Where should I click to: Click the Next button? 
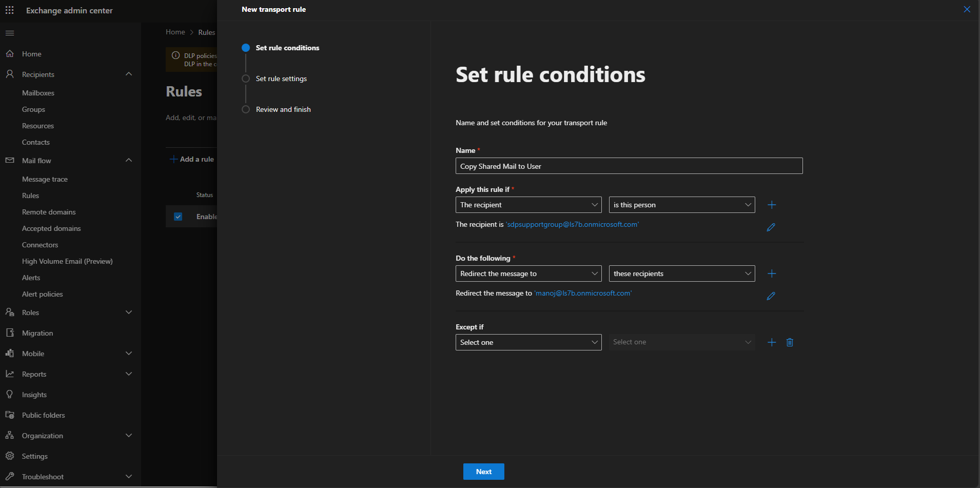pyautogui.click(x=483, y=472)
